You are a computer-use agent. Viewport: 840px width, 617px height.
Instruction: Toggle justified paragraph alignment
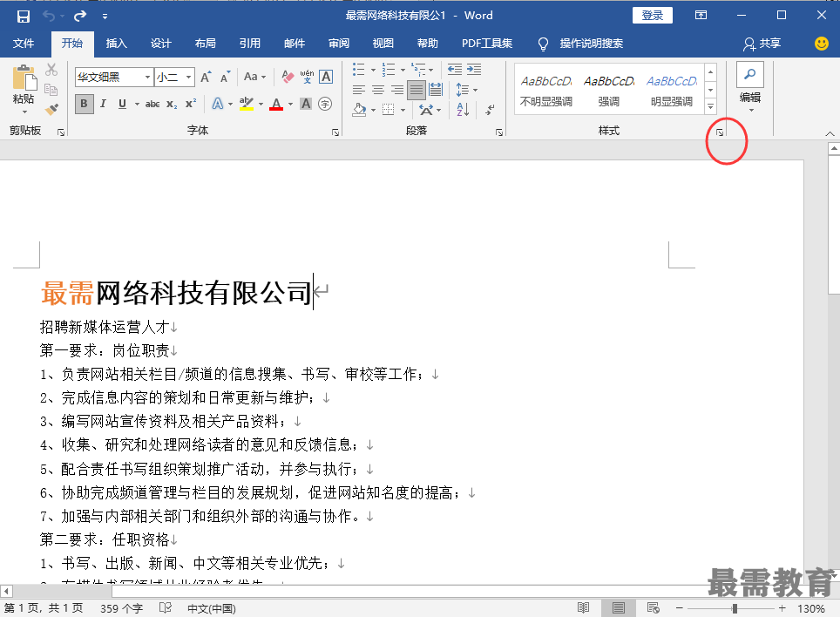point(417,90)
